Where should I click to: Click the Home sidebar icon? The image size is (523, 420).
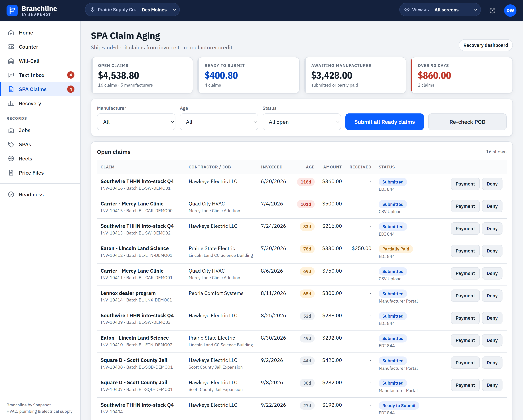pos(11,32)
